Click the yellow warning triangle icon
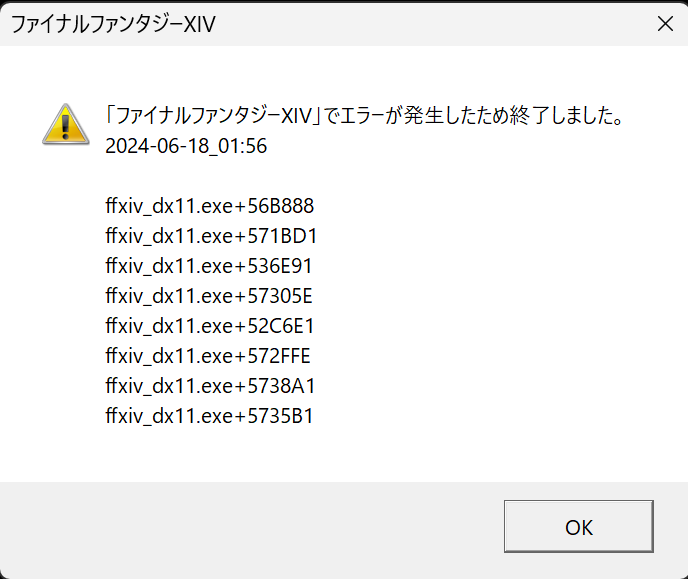This screenshot has height=579, width=688. tap(66, 125)
